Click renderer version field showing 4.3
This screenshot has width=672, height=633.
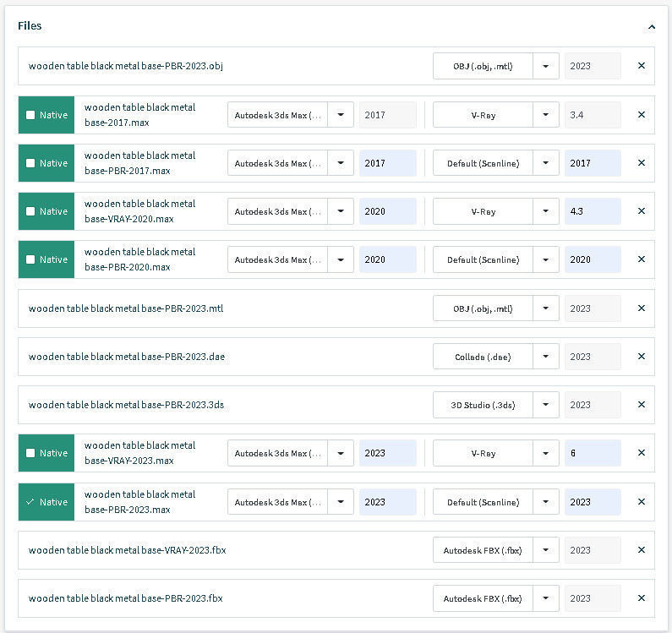tap(593, 211)
